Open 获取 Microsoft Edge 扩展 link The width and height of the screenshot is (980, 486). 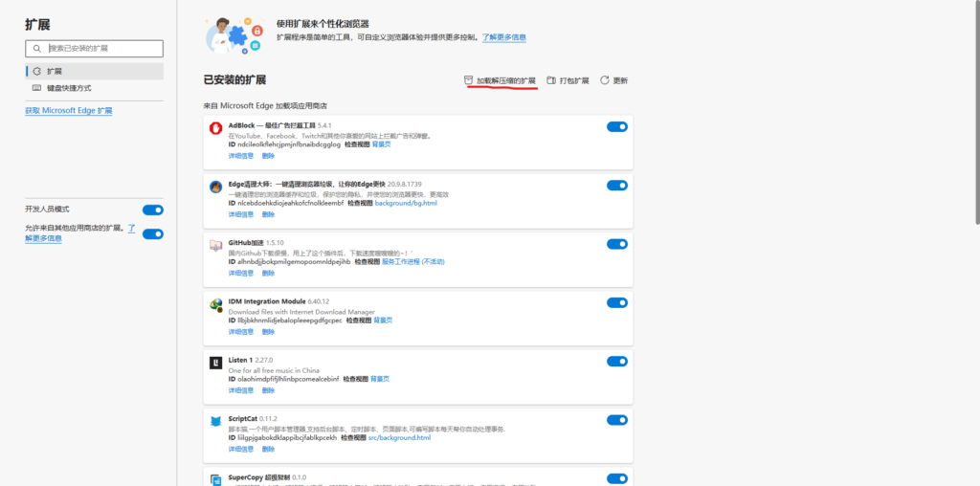[69, 111]
